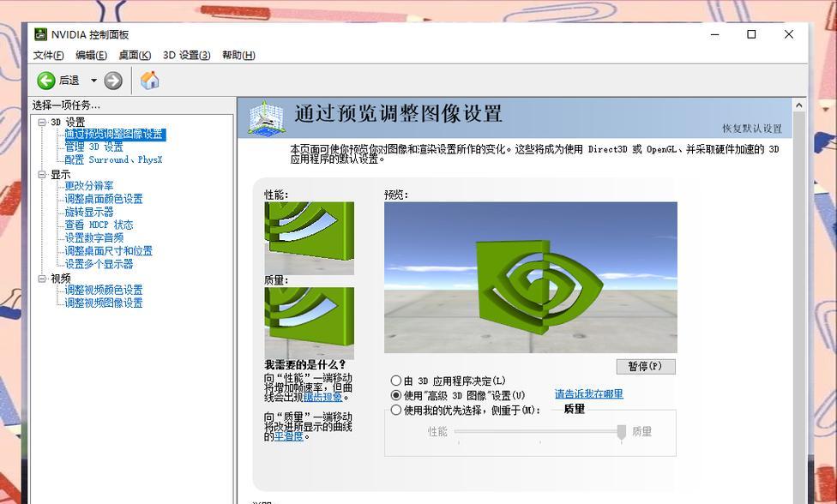Open the 帮助(H) menu

click(x=238, y=55)
